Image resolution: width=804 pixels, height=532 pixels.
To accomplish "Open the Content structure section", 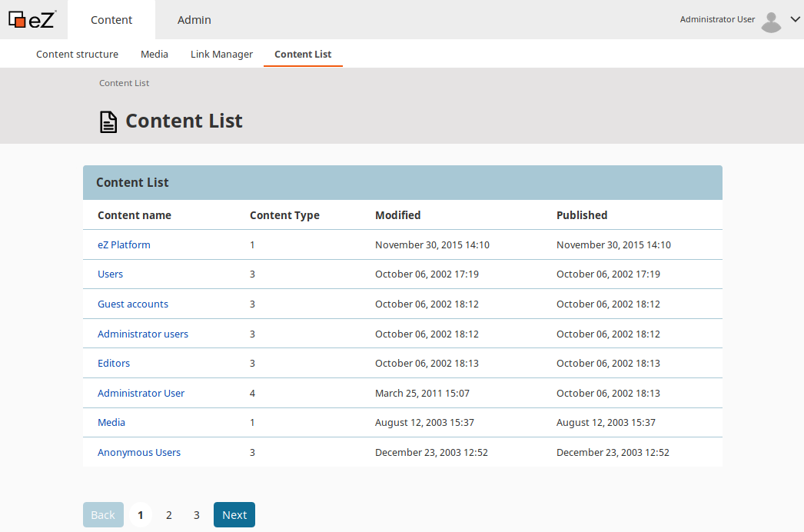I will point(77,54).
